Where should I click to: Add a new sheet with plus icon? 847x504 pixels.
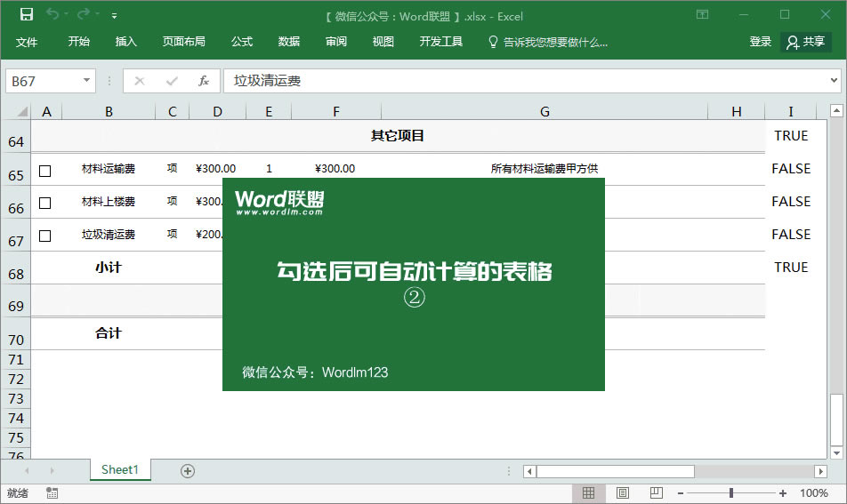[x=187, y=471]
